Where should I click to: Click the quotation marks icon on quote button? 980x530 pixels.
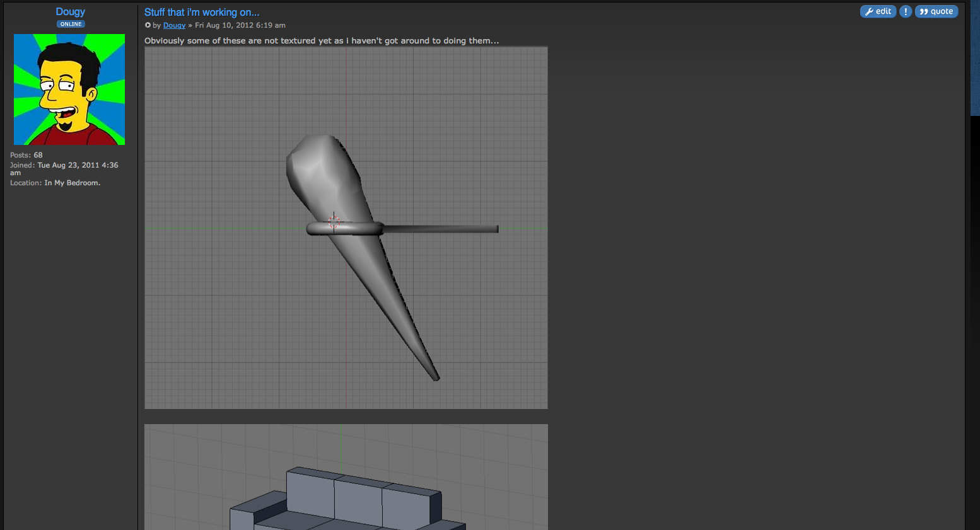pyautogui.click(x=924, y=11)
